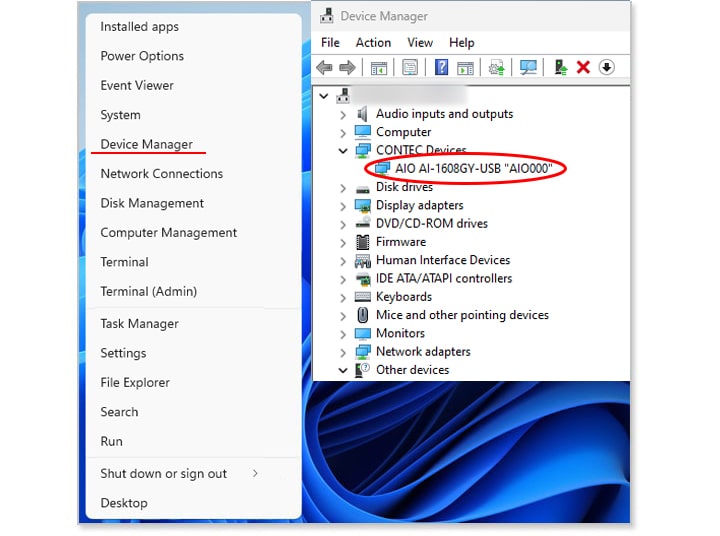Image resolution: width=720 pixels, height=536 pixels.
Task: Click the black down-arrow circle toolbar icon
Action: [606, 67]
